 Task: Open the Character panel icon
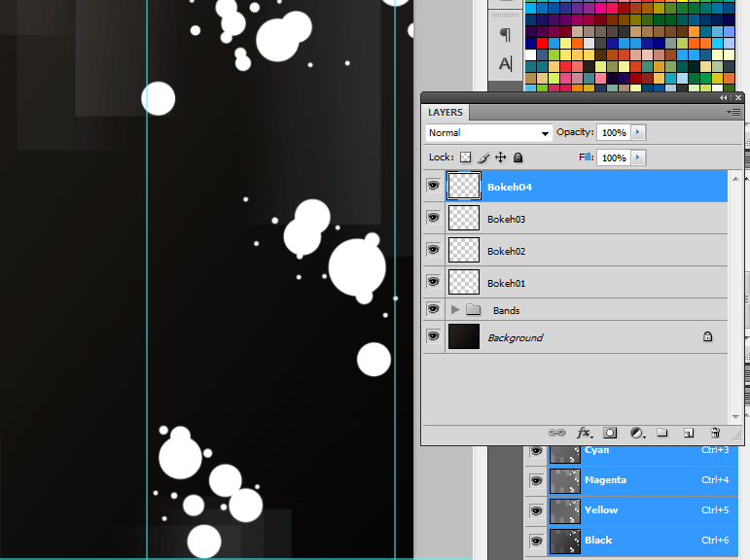[x=505, y=64]
